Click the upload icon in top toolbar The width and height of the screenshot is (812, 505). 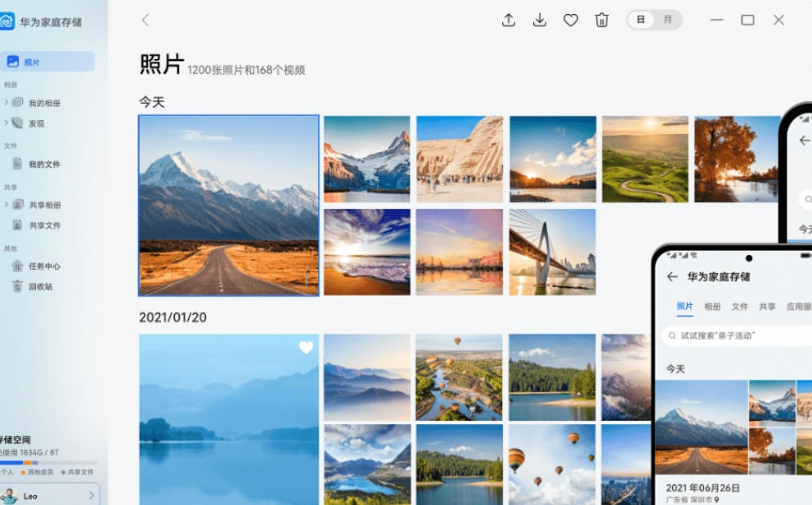coord(509,20)
